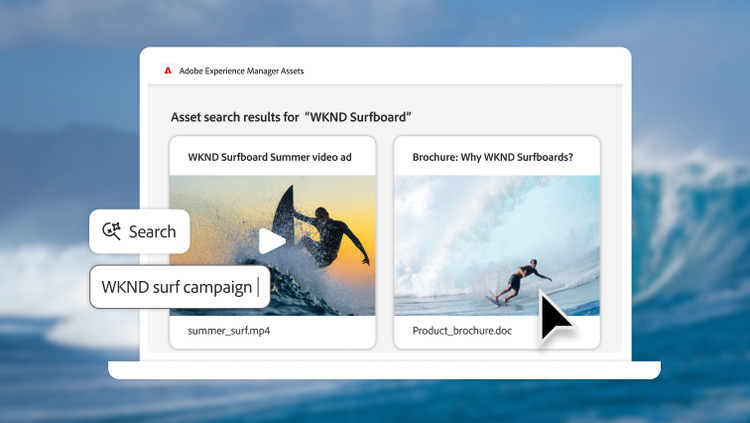The height and width of the screenshot is (423, 750).
Task: Place cursor at end of search text
Action: 256,288
